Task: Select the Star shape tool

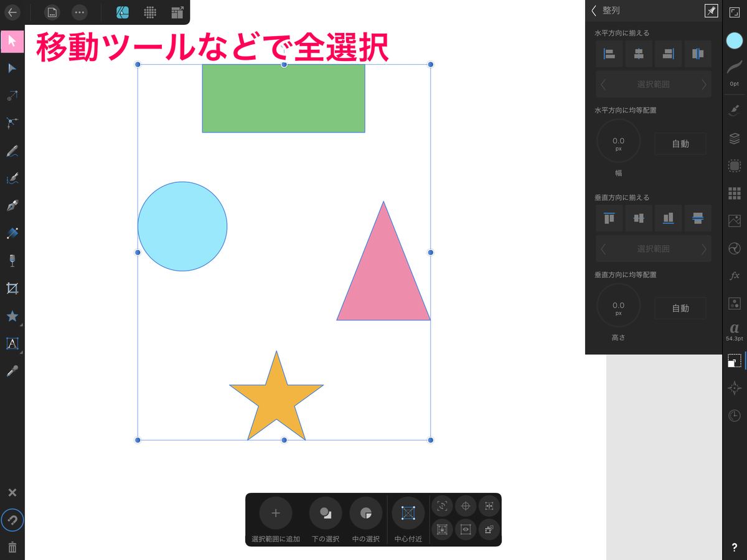Action: pyautogui.click(x=12, y=316)
